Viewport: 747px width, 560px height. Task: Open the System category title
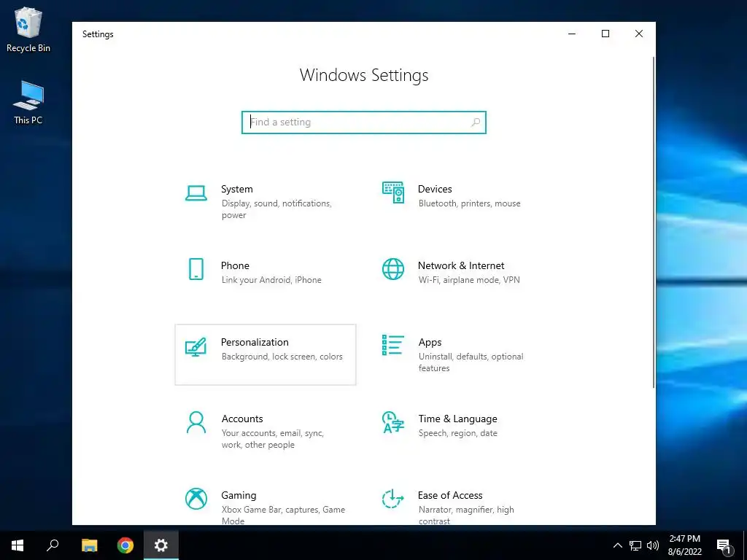[237, 189]
